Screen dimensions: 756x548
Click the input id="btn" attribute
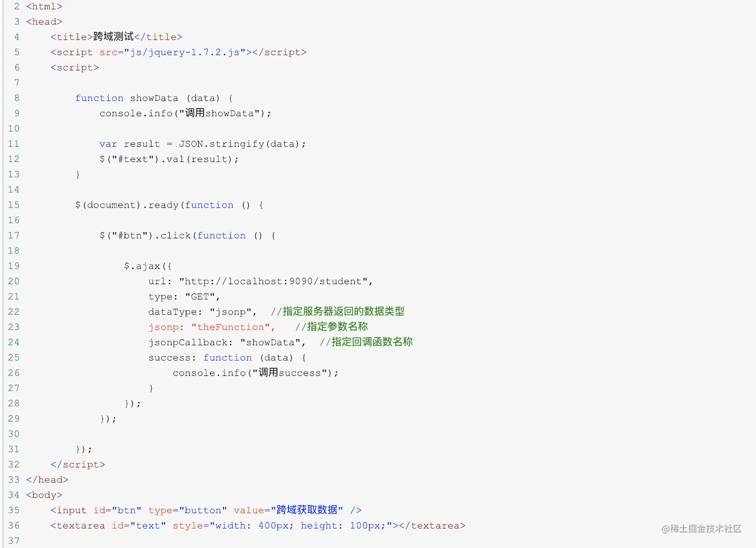[117, 510]
